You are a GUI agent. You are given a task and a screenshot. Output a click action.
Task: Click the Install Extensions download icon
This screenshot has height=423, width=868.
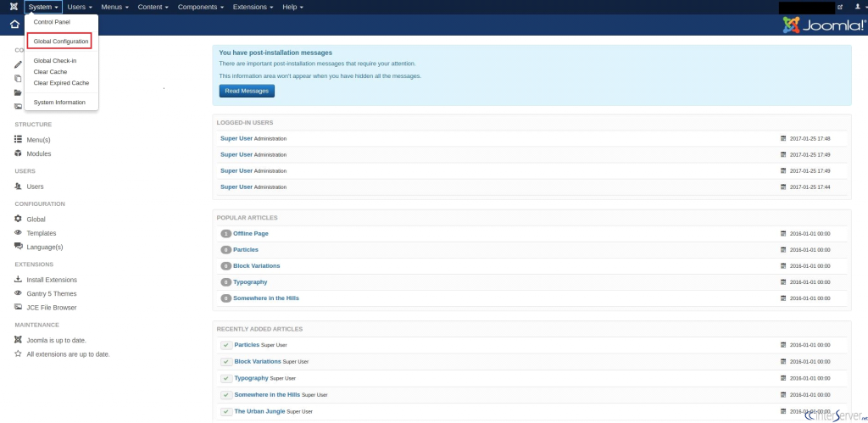pos(18,280)
